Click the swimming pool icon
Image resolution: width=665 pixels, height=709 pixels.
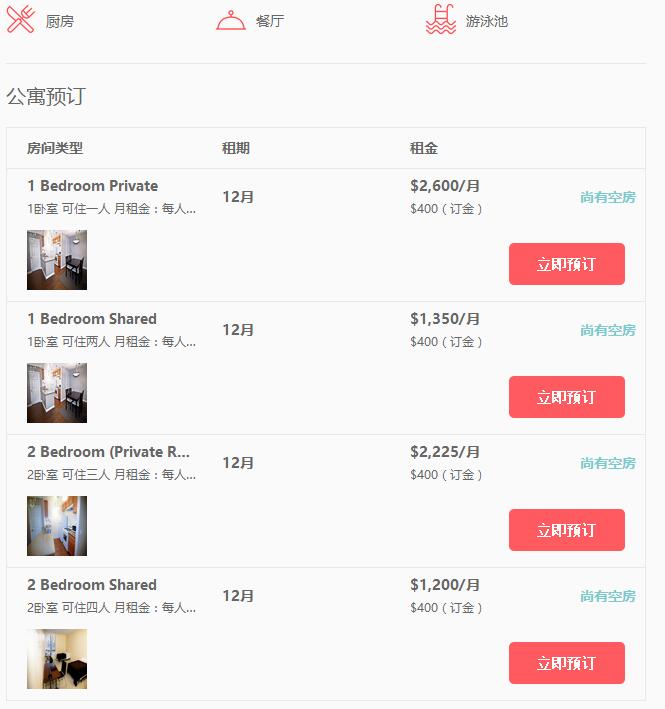click(x=441, y=20)
